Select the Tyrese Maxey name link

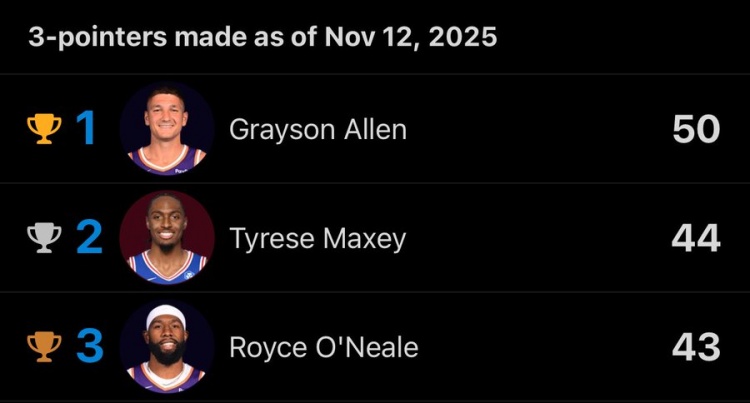pyautogui.click(x=317, y=239)
